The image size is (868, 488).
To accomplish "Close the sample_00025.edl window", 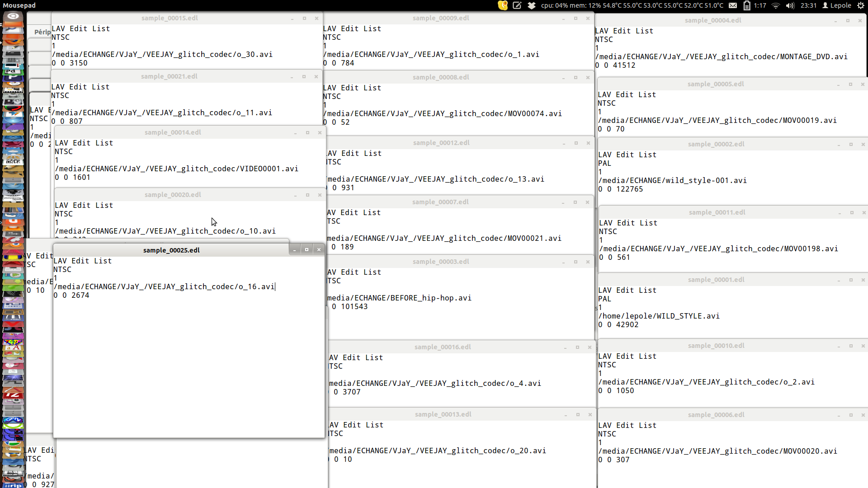I will 319,250.
